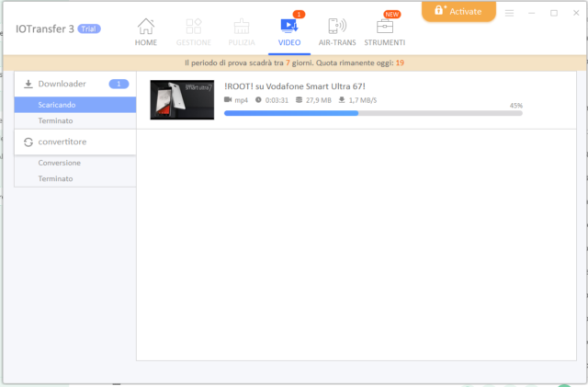
Task: Click the trial period notice banner text
Action: click(294, 63)
